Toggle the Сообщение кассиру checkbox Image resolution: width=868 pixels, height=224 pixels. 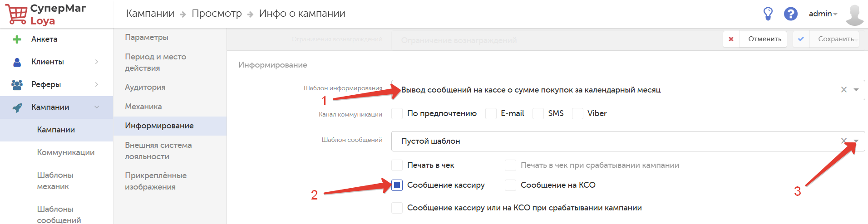tap(397, 185)
